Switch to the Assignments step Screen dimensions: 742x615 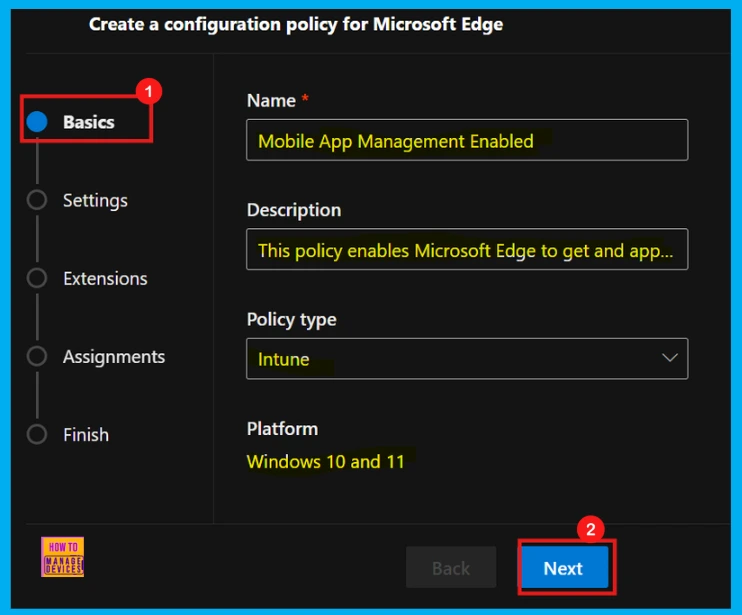[114, 357]
